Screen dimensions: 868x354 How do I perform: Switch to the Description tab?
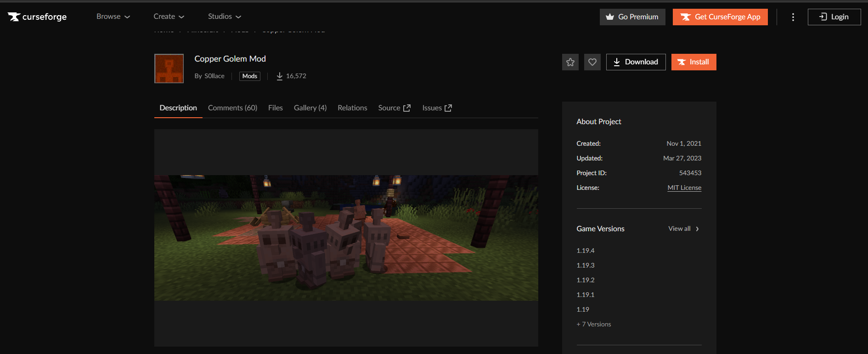pos(178,108)
